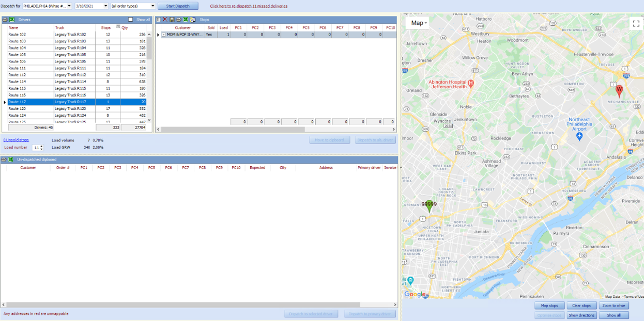Viewport: 644px width, 321px height.
Task: Adjust the Load number L1 stepper
Action: coord(41,148)
